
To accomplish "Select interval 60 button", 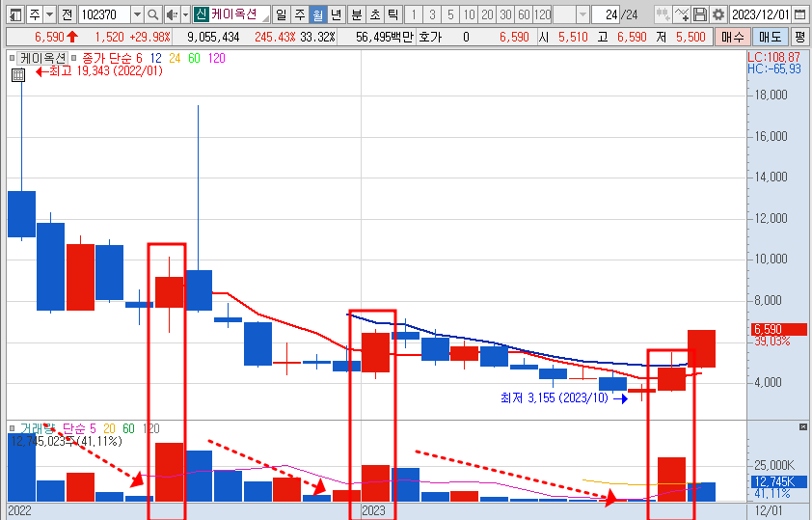I will coord(524,14).
